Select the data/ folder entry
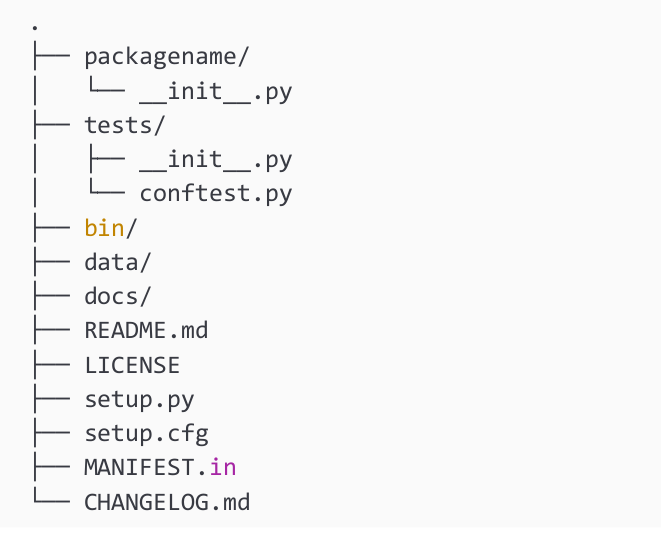 click(117, 262)
